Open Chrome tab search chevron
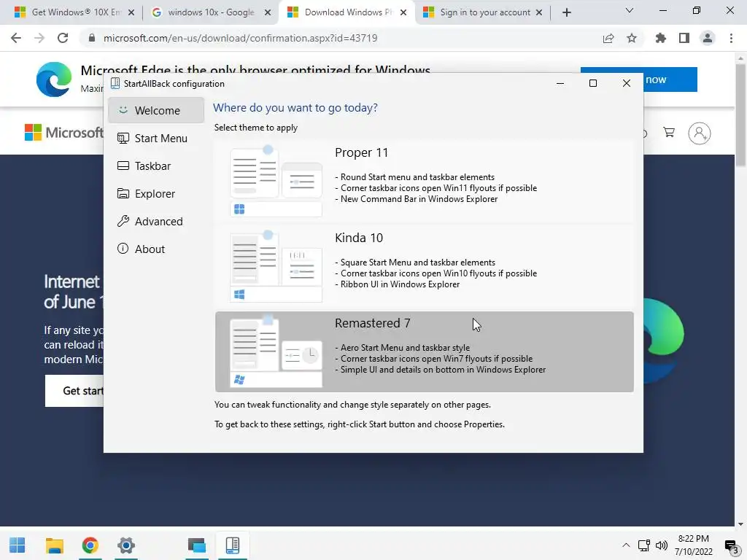747x560 pixels. point(630,10)
